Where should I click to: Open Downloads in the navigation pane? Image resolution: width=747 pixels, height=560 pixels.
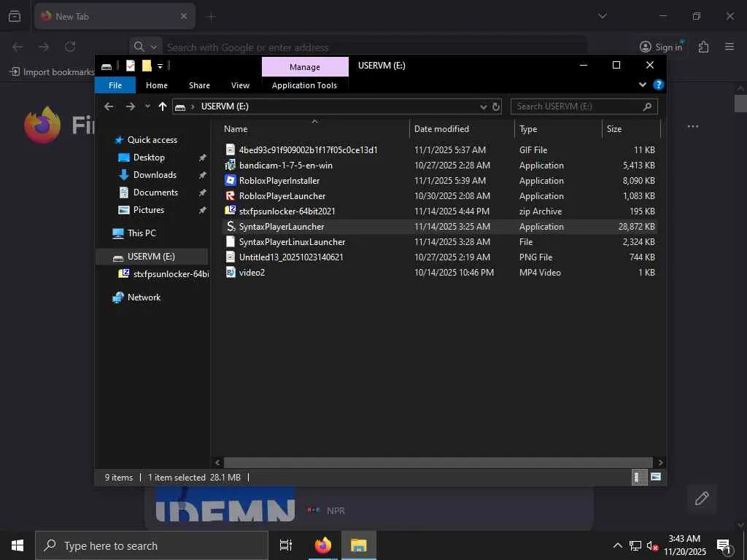(155, 175)
